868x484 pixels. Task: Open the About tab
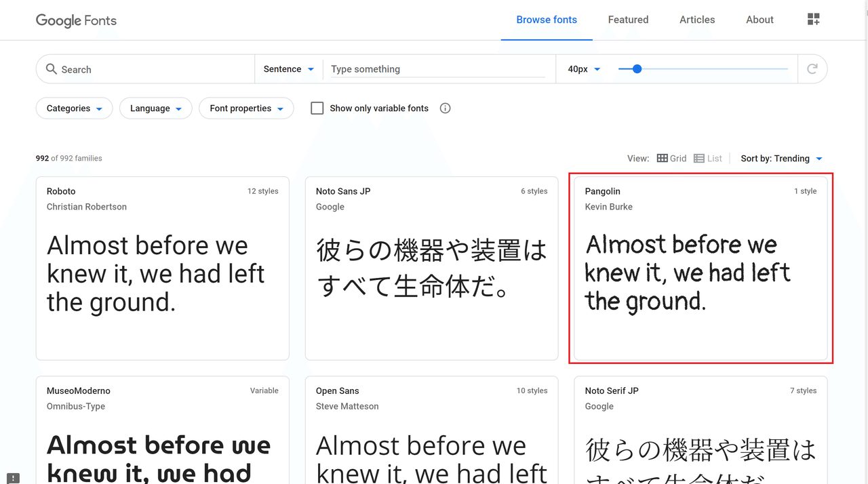point(759,20)
